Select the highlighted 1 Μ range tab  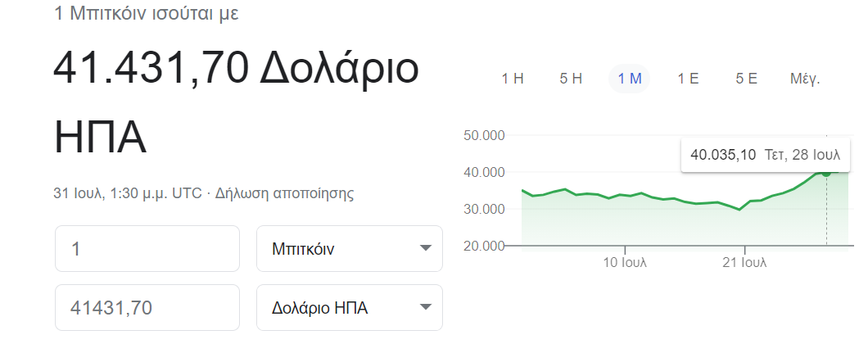[630, 79]
